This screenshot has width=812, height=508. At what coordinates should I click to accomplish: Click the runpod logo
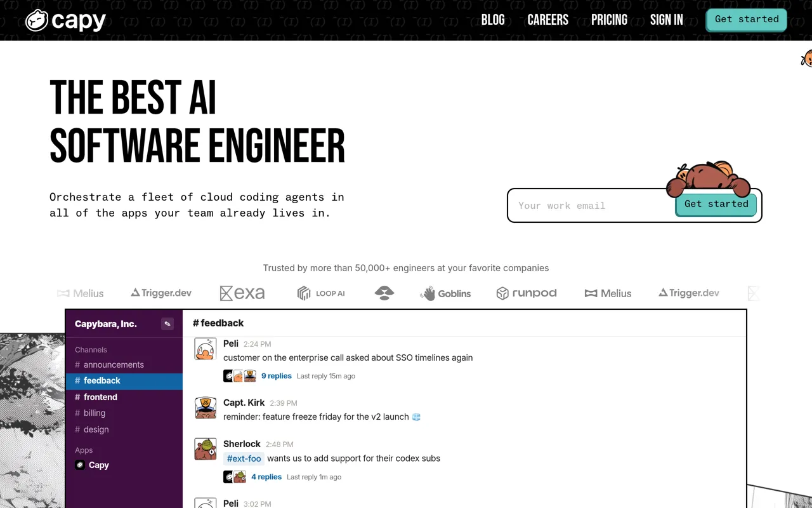click(527, 293)
